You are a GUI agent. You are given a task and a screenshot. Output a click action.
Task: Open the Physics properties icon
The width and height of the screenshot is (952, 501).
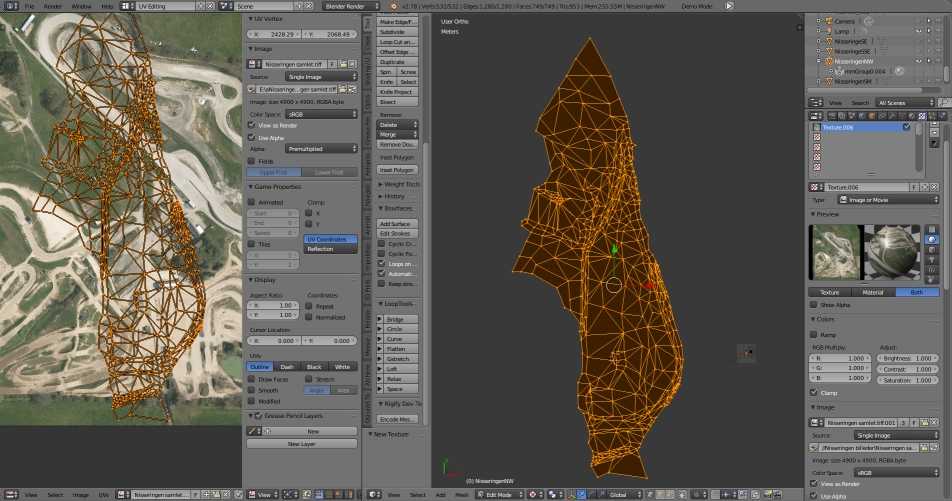[942, 115]
